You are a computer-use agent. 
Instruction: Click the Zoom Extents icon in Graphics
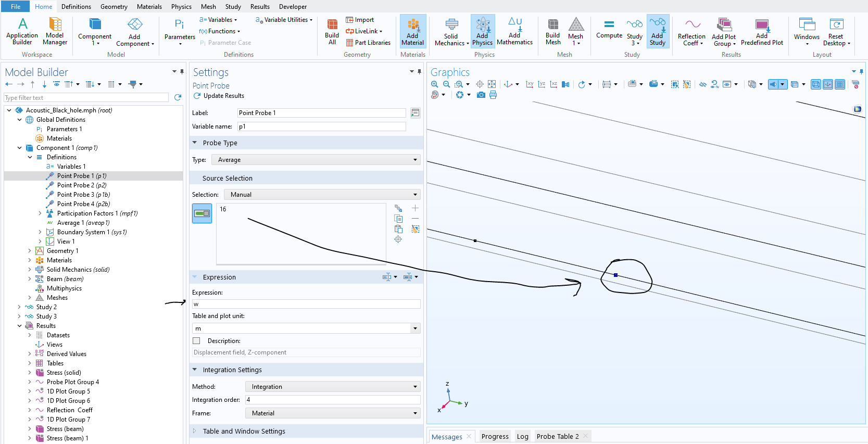click(492, 84)
